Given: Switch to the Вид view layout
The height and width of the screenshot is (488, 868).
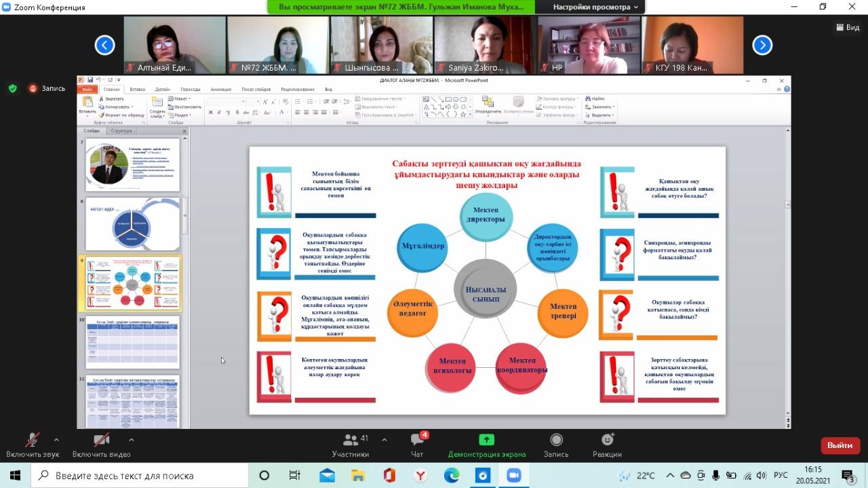Looking at the screenshot, I should coord(848,28).
